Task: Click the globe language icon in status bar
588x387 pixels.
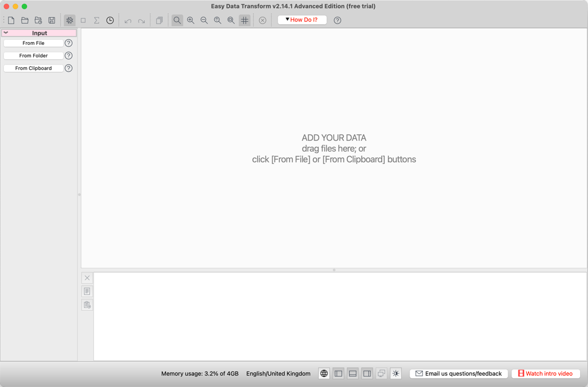Action: click(324, 374)
